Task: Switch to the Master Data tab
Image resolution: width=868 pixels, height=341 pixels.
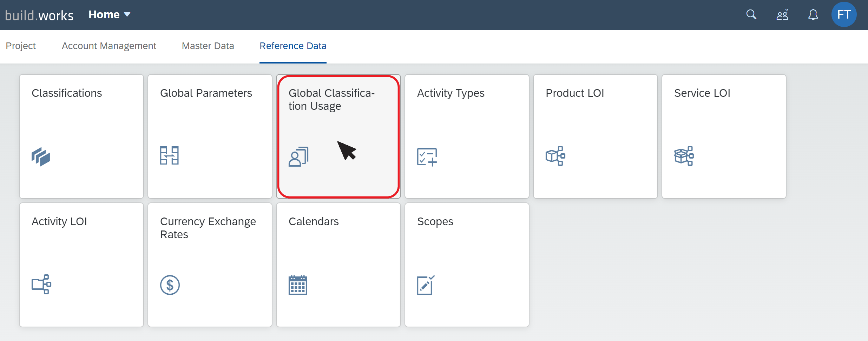Action: pos(208,46)
